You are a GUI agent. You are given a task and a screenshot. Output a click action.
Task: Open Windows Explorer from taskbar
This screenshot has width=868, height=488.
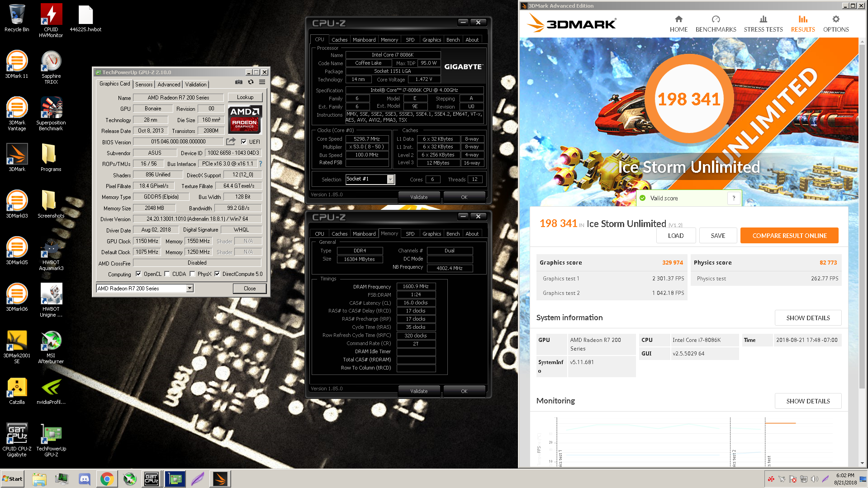tap(39, 479)
